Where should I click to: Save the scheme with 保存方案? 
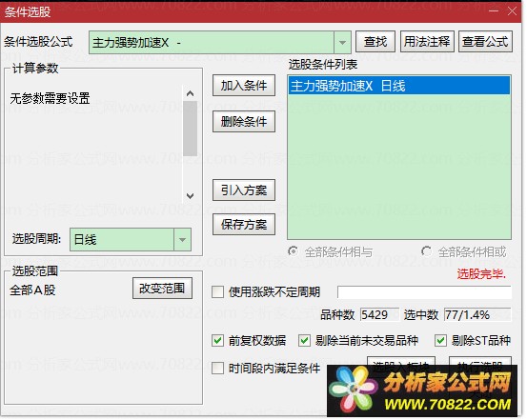pyautogui.click(x=244, y=224)
